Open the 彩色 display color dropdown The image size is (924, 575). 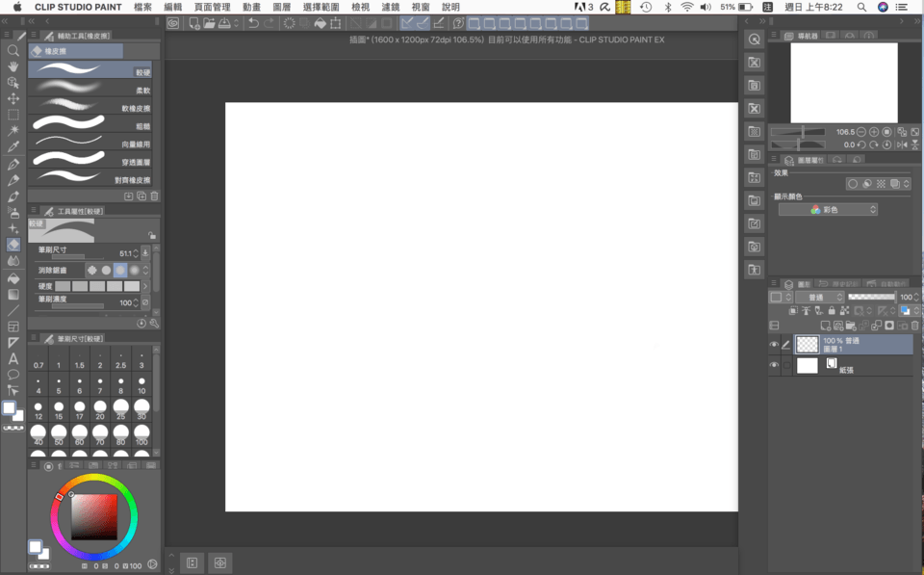(x=829, y=209)
